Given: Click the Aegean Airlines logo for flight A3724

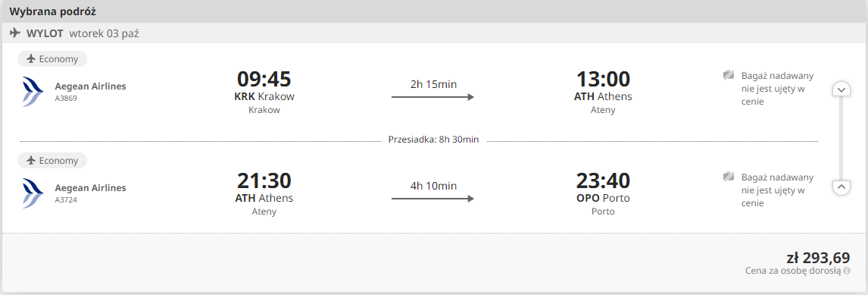Looking at the screenshot, I should click(x=33, y=193).
